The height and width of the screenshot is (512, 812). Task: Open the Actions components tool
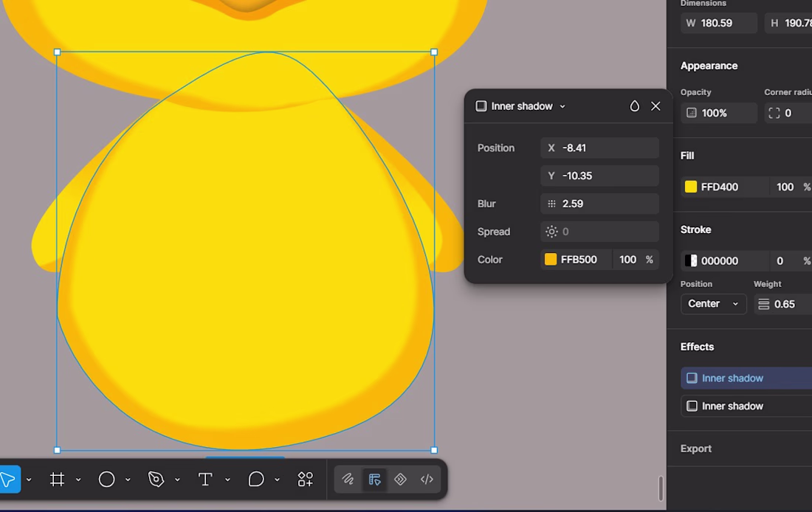(306, 480)
